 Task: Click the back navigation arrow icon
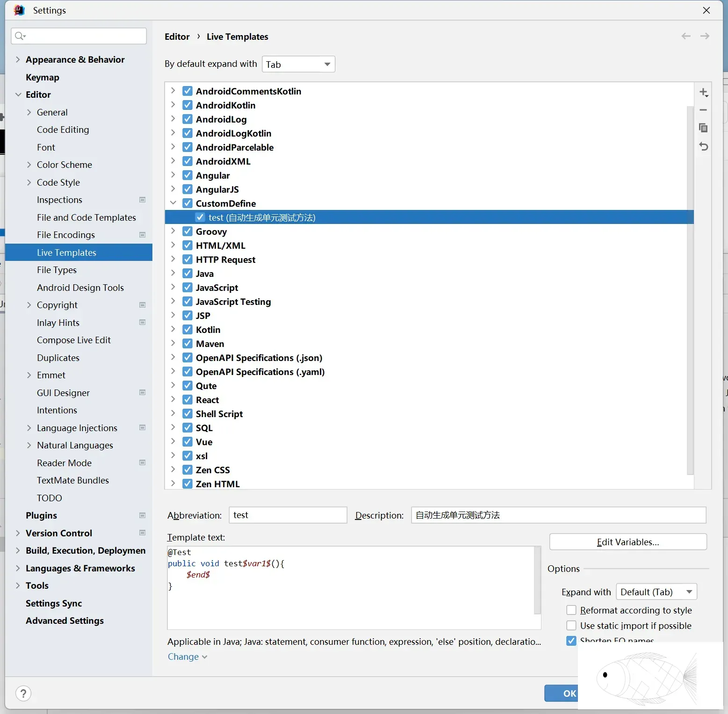686,36
